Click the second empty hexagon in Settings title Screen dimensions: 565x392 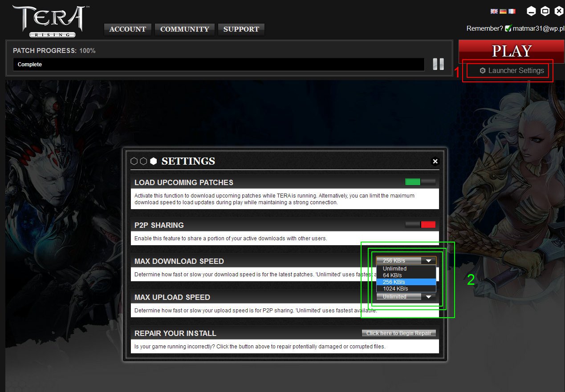tap(143, 161)
